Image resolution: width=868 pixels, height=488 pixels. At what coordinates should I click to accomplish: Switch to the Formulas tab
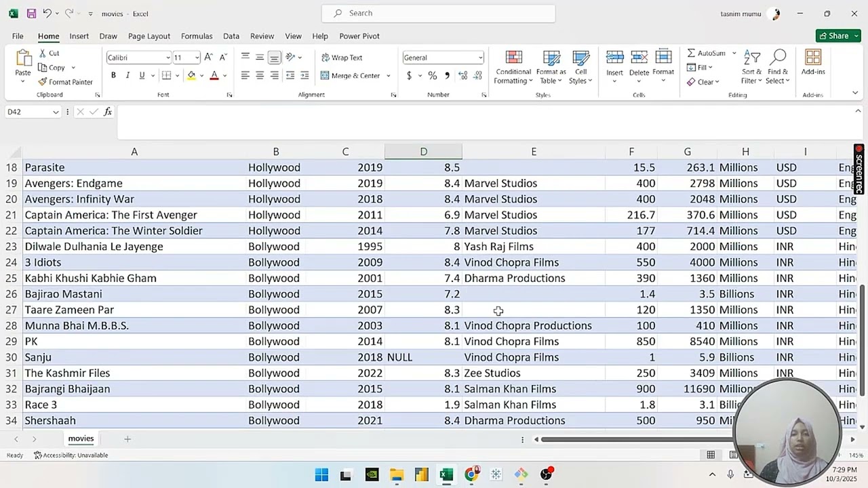[x=197, y=36]
